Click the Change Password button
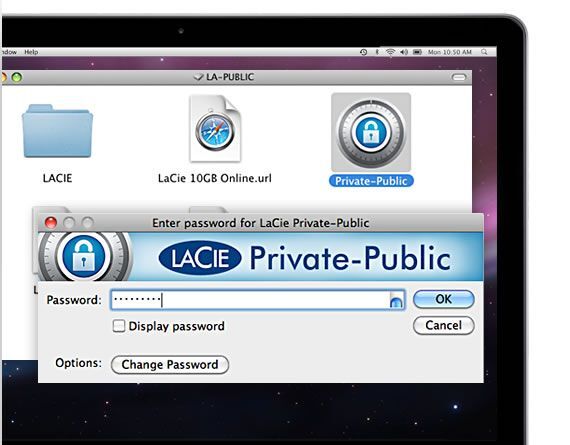 (170, 364)
